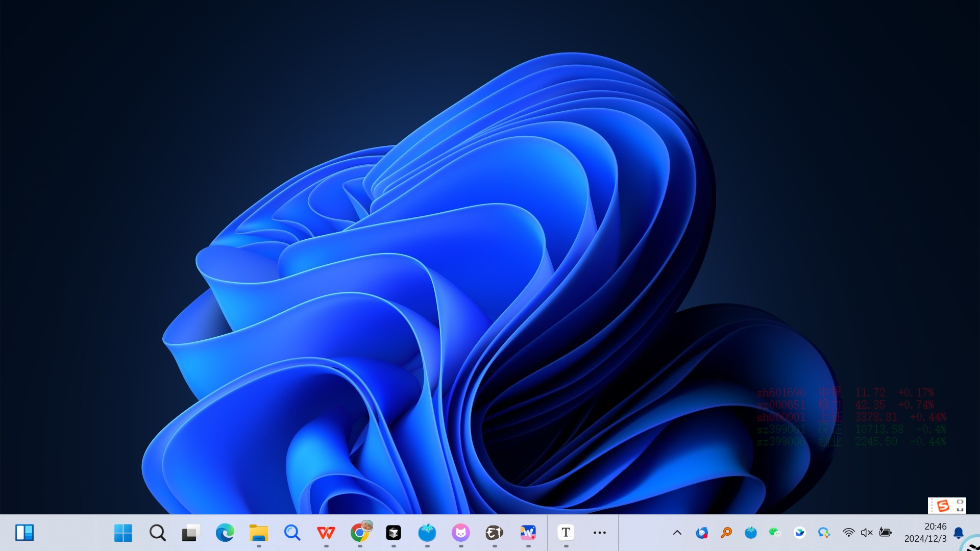Open Task View on the taskbar
Image resolution: width=980 pixels, height=551 pixels.
pyautogui.click(x=191, y=533)
